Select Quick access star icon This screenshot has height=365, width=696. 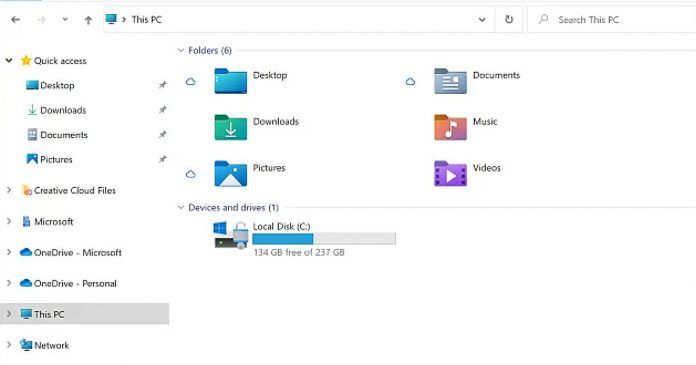pos(26,60)
